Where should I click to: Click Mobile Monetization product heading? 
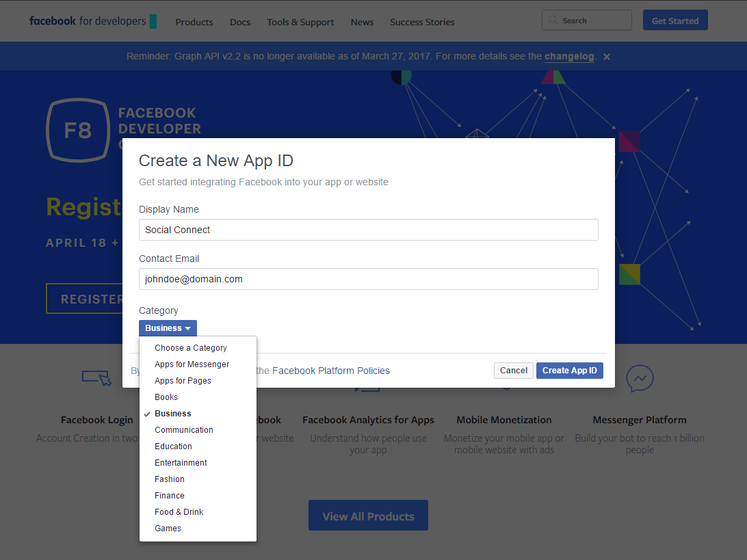(x=504, y=420)
